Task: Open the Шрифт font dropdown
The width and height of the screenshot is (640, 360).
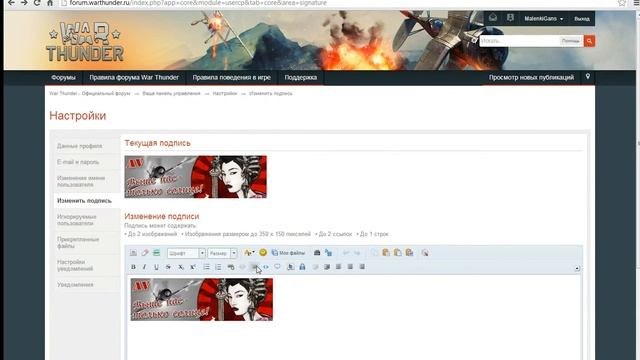Action: click(186, 253)
